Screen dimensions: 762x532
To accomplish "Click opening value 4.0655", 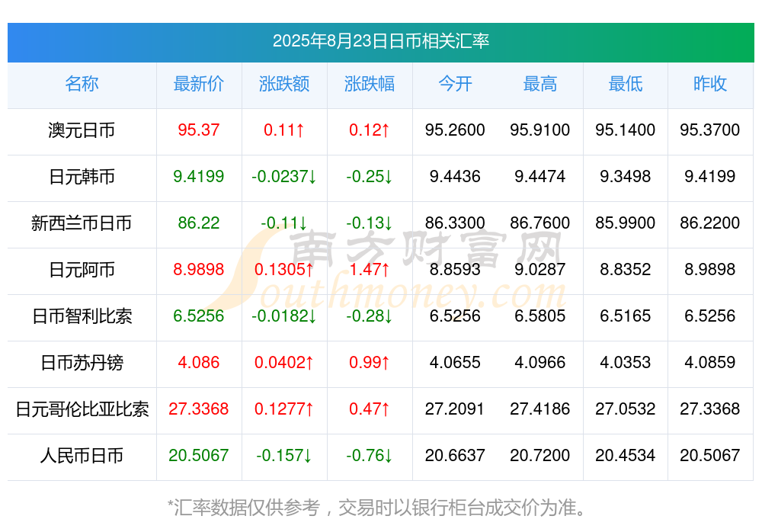I will click(455, 363).
